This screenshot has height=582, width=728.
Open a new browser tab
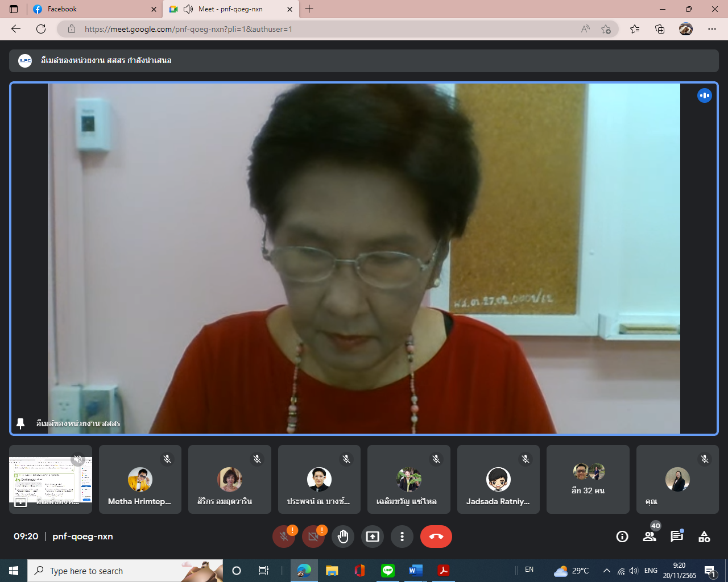click(309, 9)
